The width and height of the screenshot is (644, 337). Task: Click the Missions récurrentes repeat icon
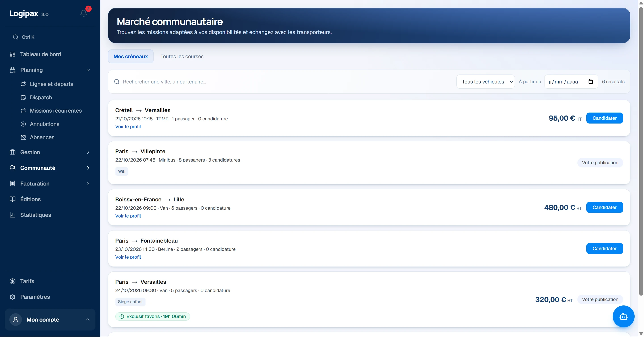point(23,111)
